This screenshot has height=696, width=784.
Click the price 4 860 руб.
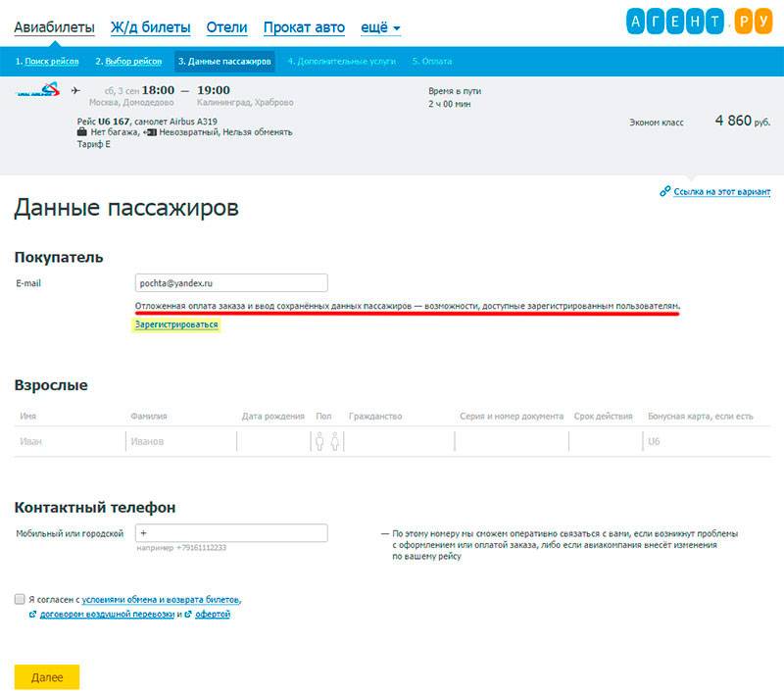click(743, 121)
